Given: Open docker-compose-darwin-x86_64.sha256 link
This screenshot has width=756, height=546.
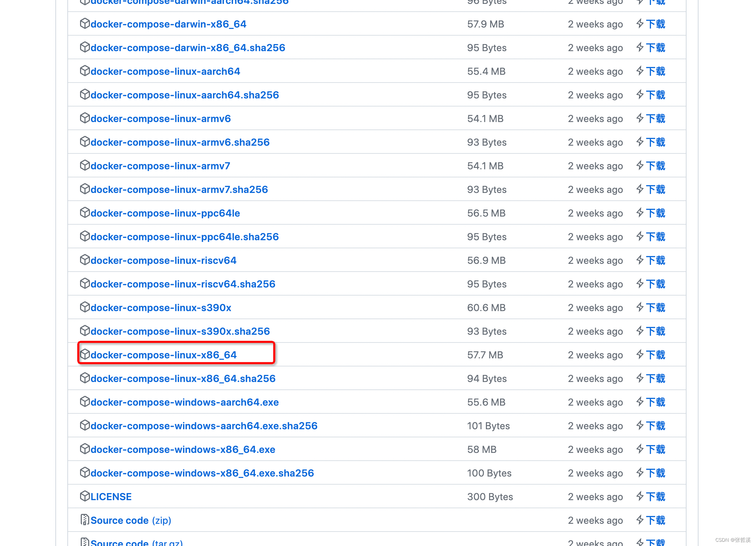Looking at the screenshot, I should (188, 48).
